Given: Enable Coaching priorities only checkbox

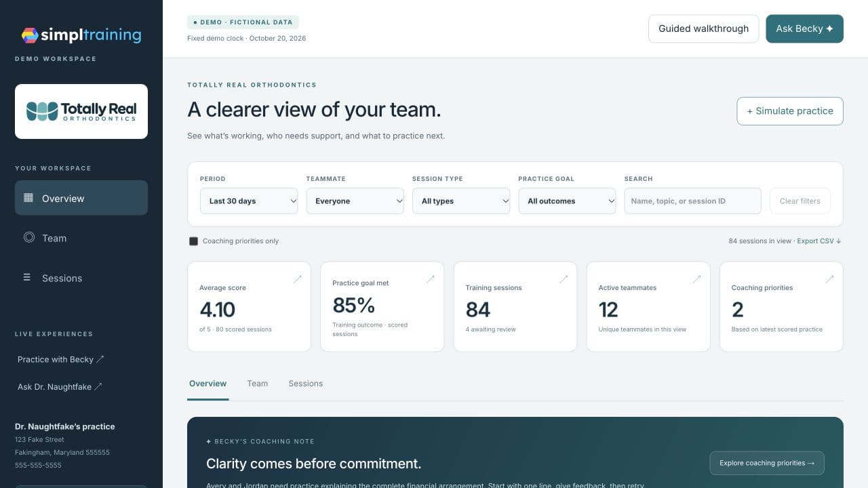Looking at the screenshot, I should (x=193, y=241).
